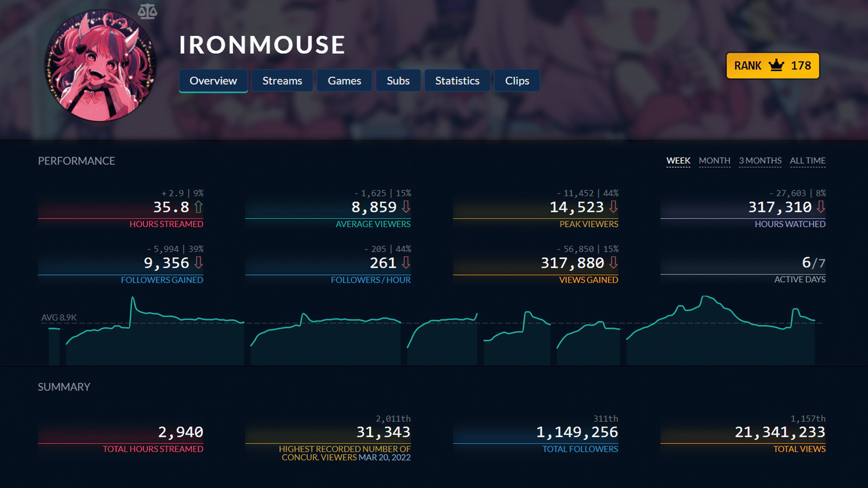868x488 pixels.
Task: Click the 14,523 peak viewers value
Action: coord(577,207)
